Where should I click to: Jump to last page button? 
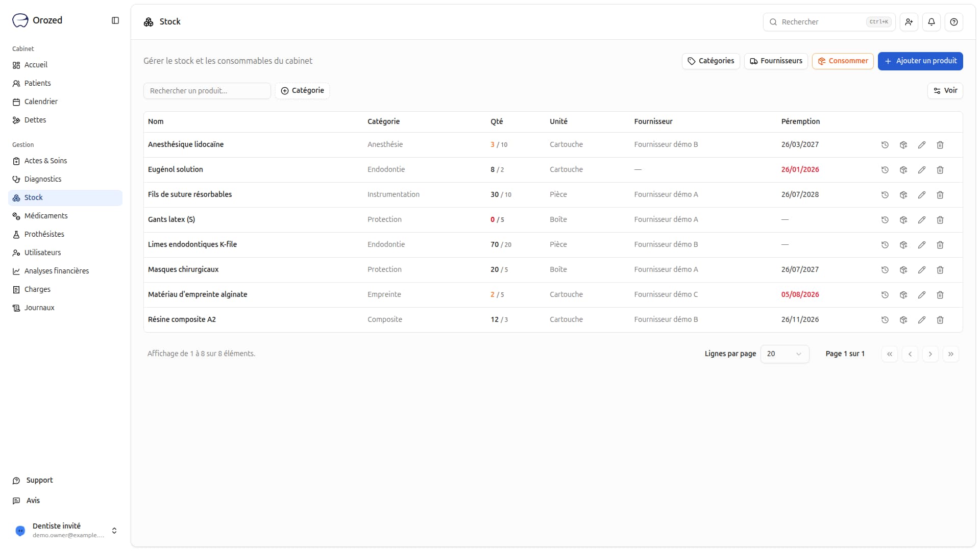[x=951, y=354]
